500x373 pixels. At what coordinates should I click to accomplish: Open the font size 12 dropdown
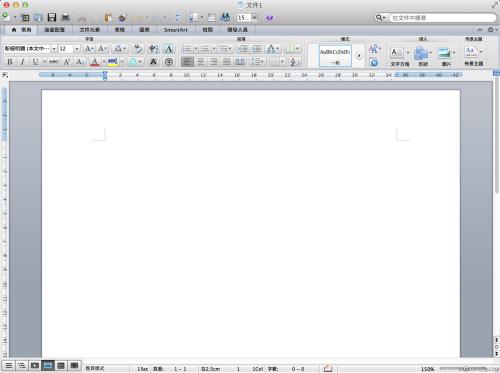[x=77, y=49]
